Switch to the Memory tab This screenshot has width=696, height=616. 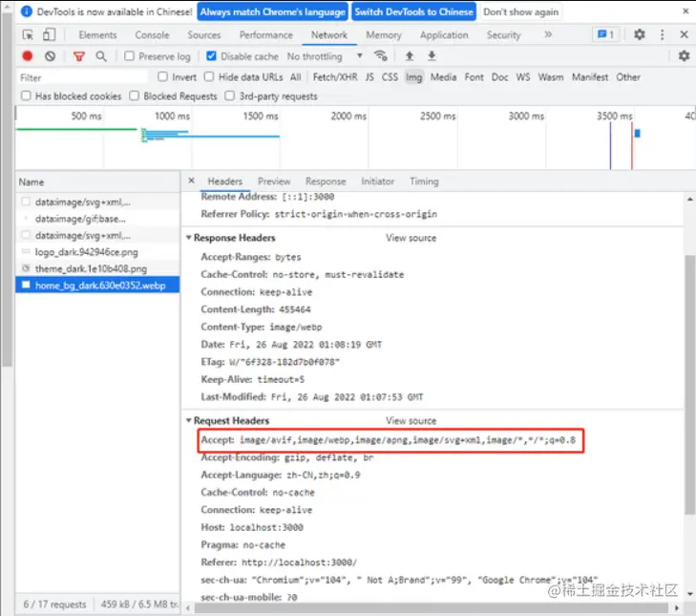click(384, 35)
